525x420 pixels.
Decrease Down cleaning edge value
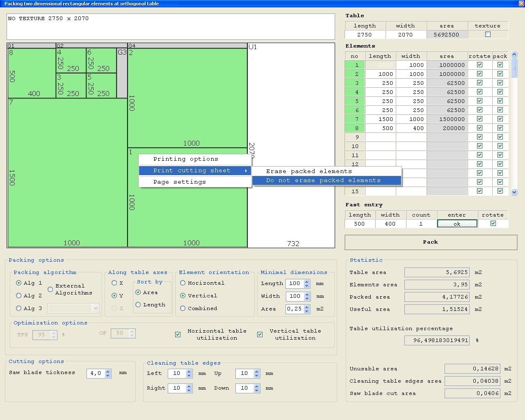pos(256,390)
